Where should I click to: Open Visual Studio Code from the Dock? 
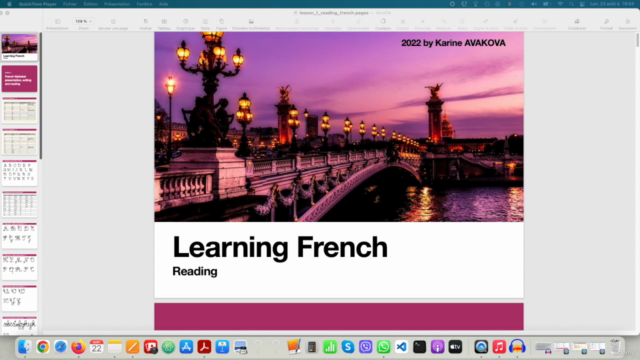402,347
